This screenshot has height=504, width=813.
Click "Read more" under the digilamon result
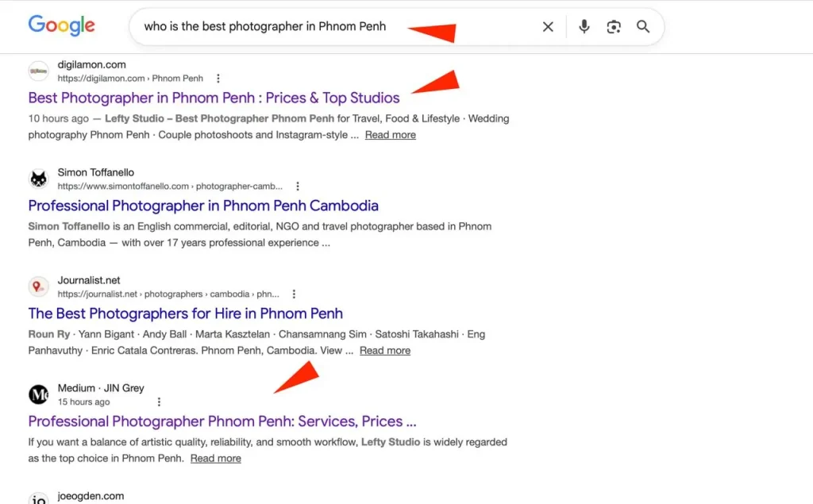point(390,134)
